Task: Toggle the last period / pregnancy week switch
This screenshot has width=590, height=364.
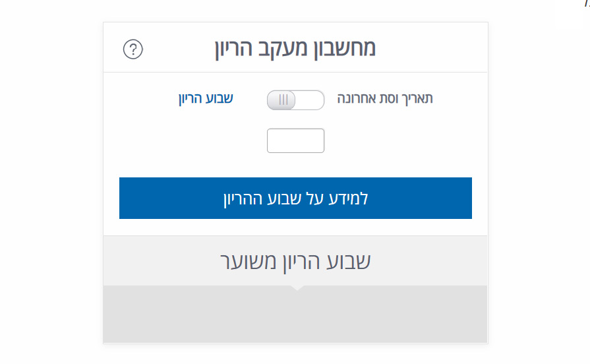Action: coord(295,100)
